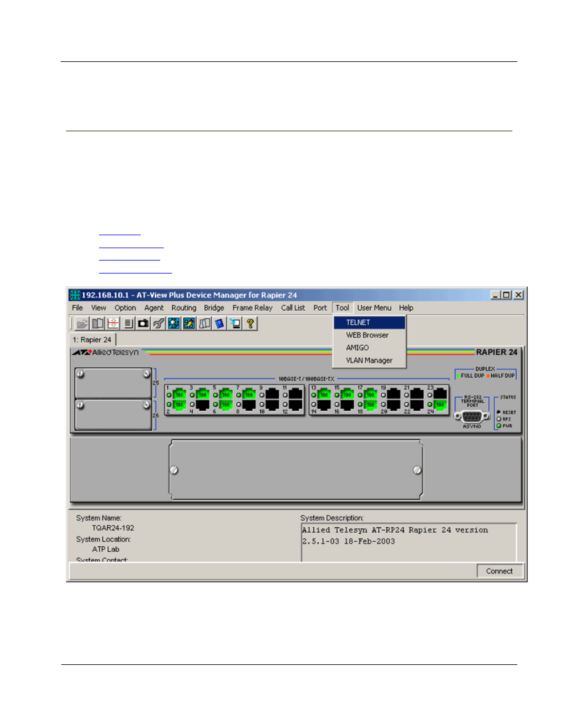
Task: Click the Connect button
Action: (x=499, y=571)
